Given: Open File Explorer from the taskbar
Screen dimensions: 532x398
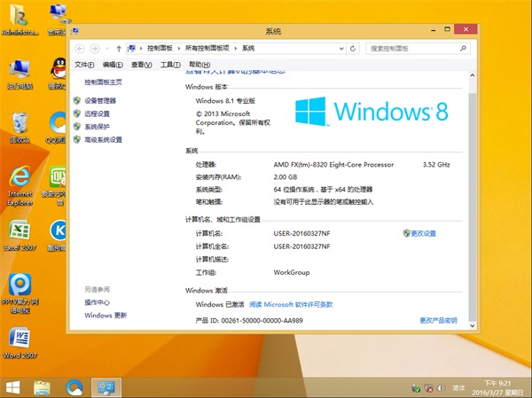Looking at the screenshot, I should [x=42, y=387].
